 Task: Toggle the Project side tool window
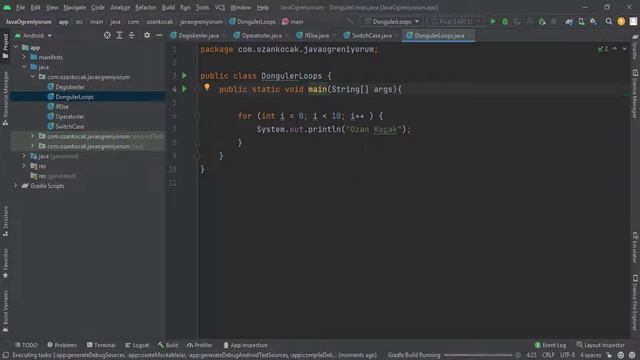click(x=5, y=46)
